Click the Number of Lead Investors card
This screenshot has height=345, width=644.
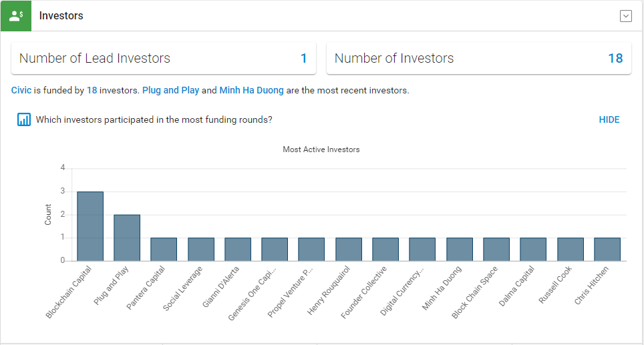(x=164, y=58)
